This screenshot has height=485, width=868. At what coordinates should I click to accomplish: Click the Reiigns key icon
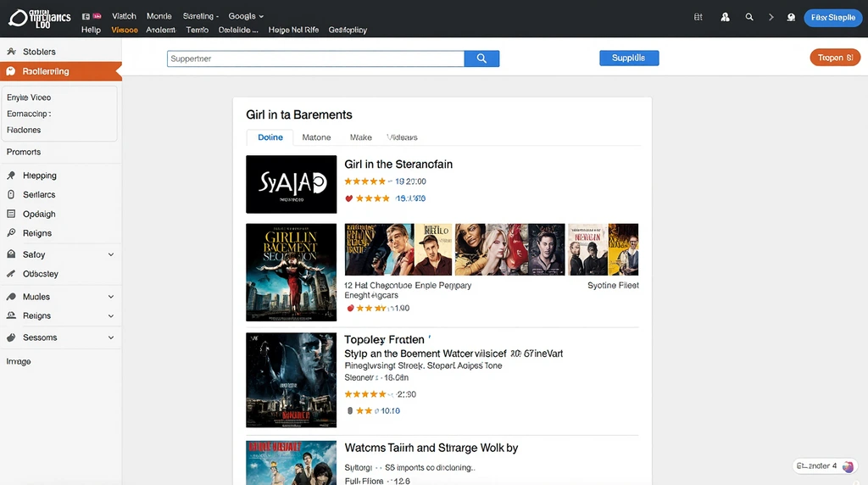click(x=11, y=233)
